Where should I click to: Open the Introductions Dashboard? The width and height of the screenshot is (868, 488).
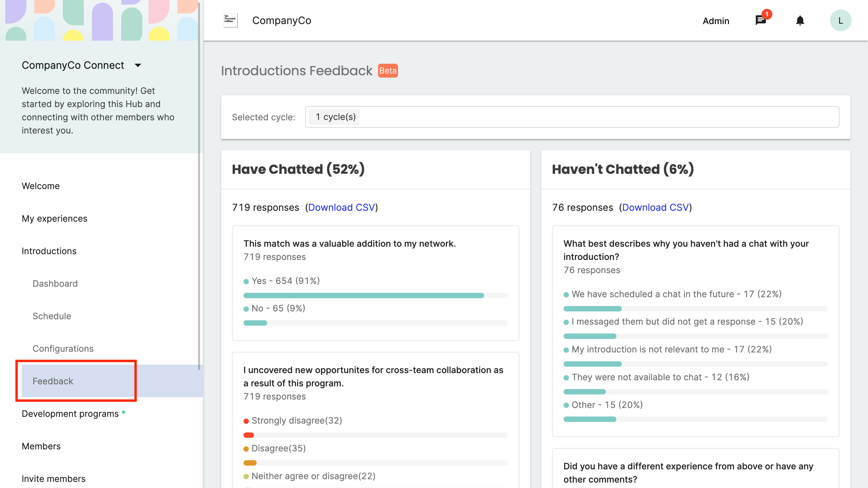[x=55, y=284]
